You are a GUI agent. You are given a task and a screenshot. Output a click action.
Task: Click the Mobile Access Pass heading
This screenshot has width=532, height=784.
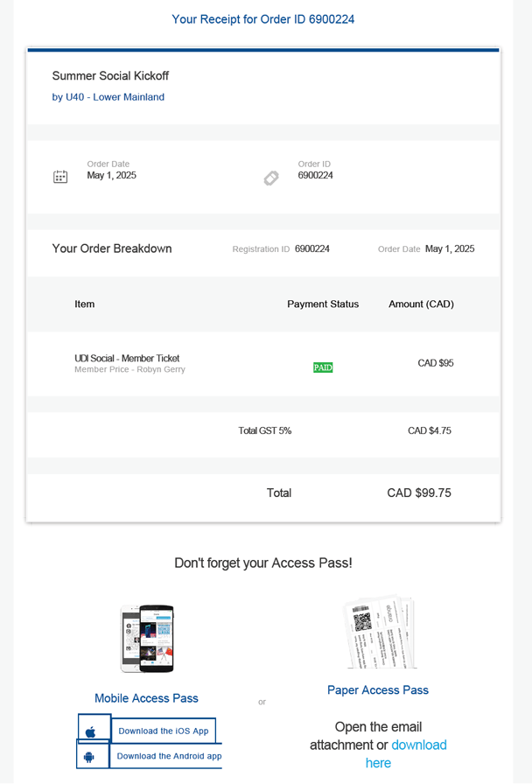tap(146, 698)
